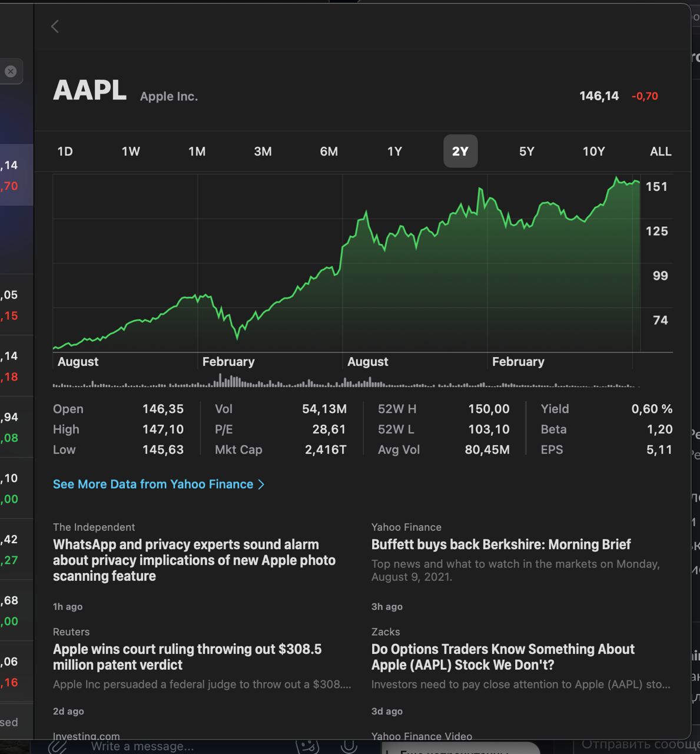Click the EPS value 5,11
This screenshot has height=754, width=700.
tap(659, 449)
